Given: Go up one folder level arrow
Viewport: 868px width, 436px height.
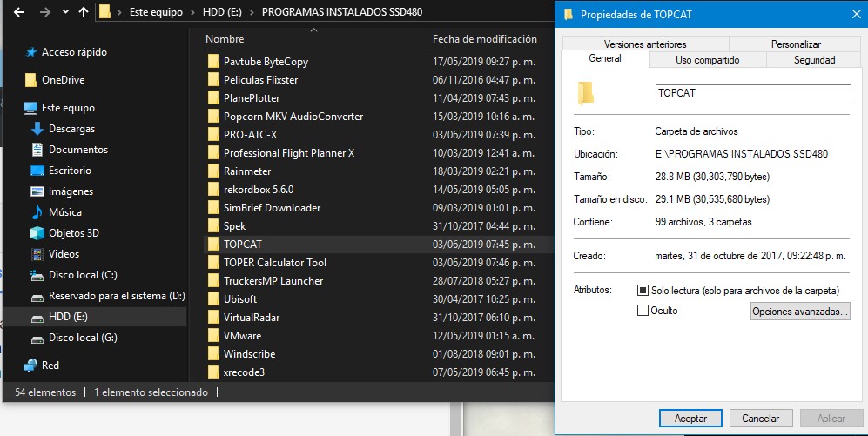Looking at the screenshot, I should tap(84, 12).
